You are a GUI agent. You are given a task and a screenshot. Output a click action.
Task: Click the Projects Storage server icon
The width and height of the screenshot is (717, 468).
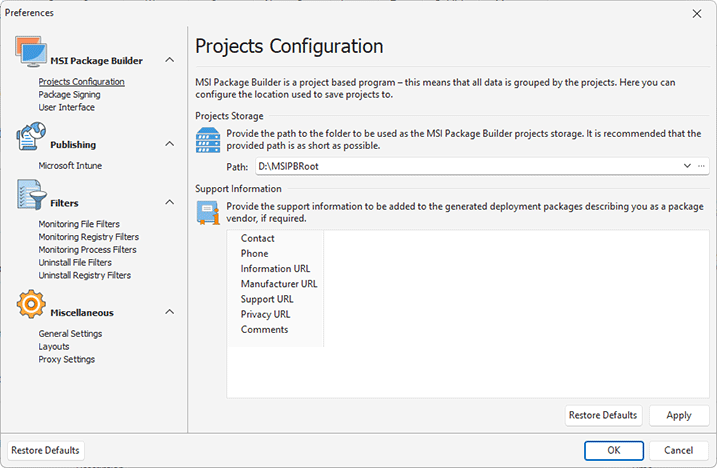[208, 141]
